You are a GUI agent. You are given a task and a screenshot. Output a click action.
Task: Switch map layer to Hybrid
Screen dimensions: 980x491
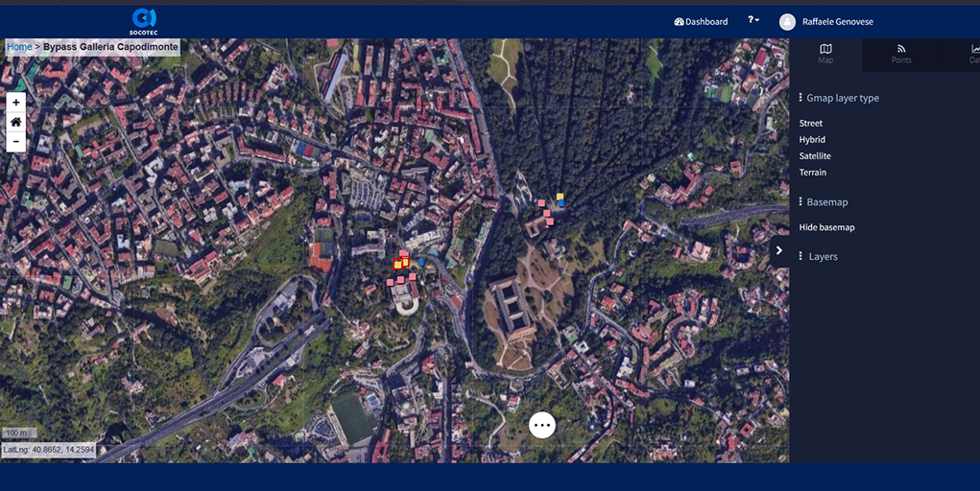[812, 140]
